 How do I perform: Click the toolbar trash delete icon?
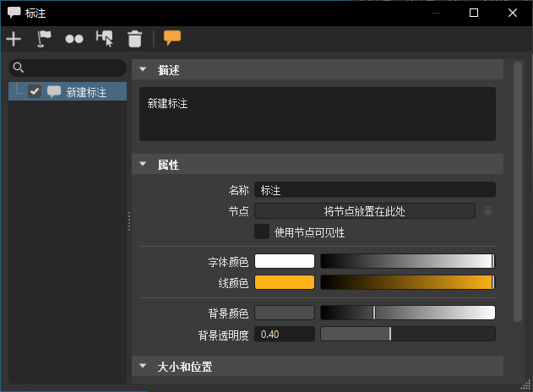(134, 39)
